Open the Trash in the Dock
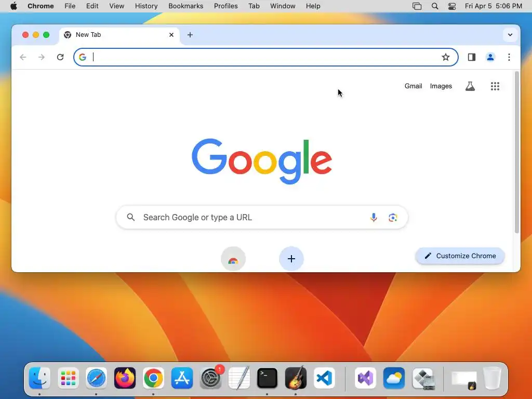The image size is (532, 399). click(x=492, y=378)
